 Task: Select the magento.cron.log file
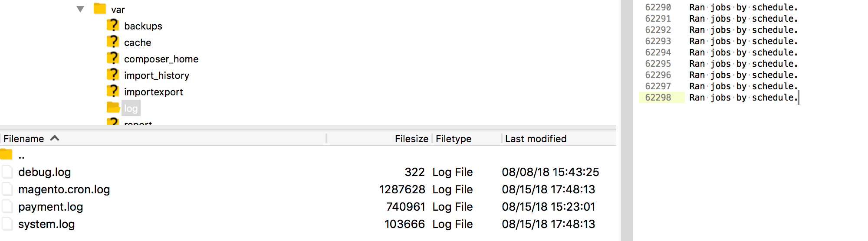64,189
